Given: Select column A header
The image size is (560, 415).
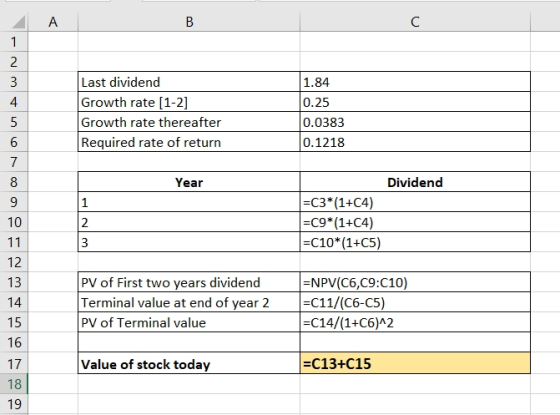Looking at the screenshot, I should (53, 22).
